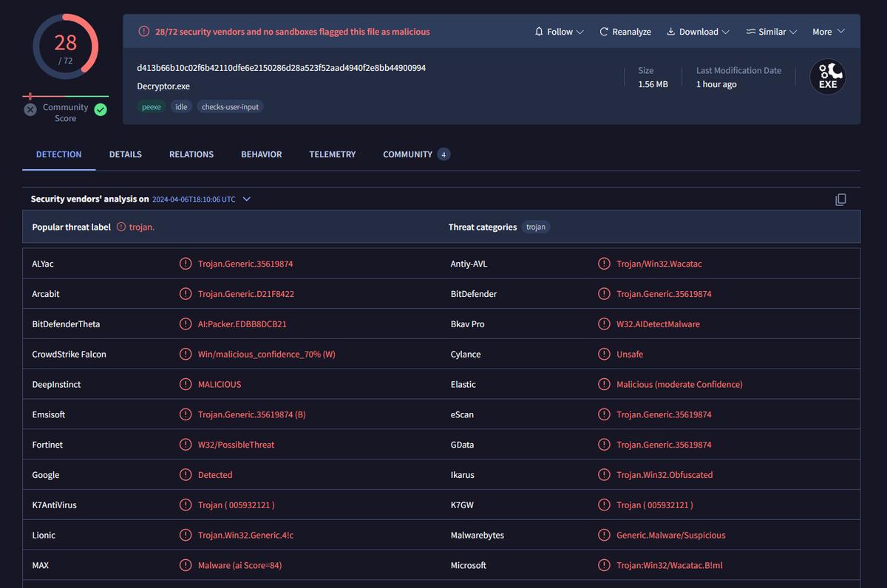
Task: Click the warning icon for Ikarus result
Action: point(604,475)
